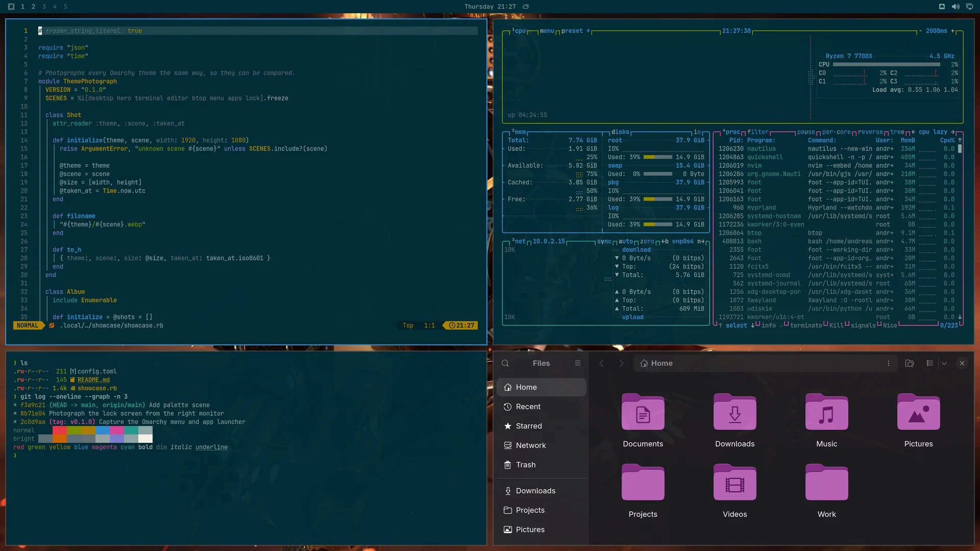Screen dimensions: 980x551
Task: Click info in btop proc footer
Action: (x=768, y=325)
